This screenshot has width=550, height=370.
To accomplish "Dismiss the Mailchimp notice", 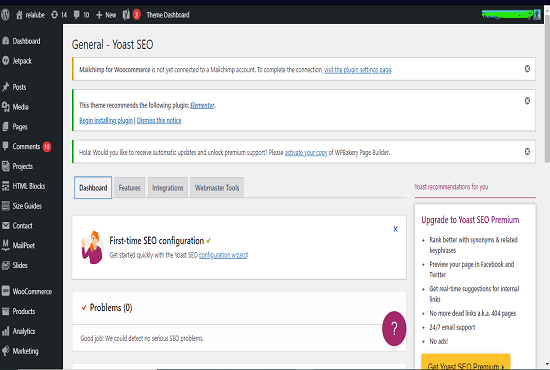I will click(x=527, y=69).
